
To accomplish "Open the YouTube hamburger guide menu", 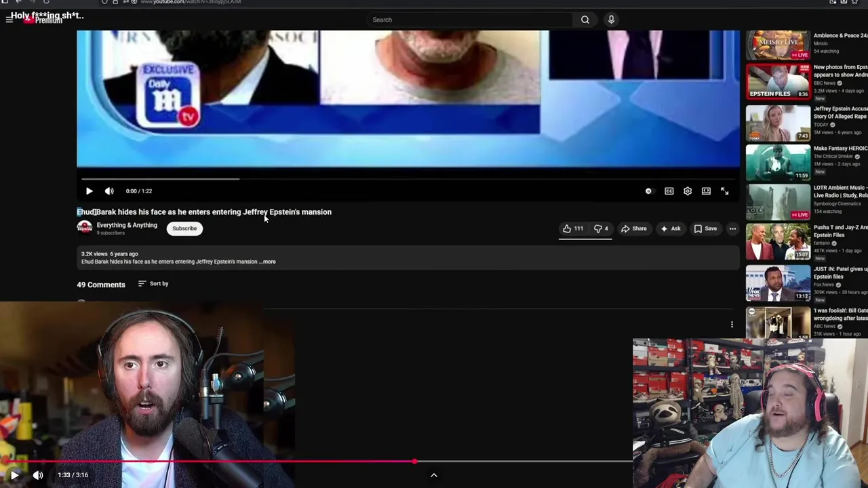I will tap(9, 20).
